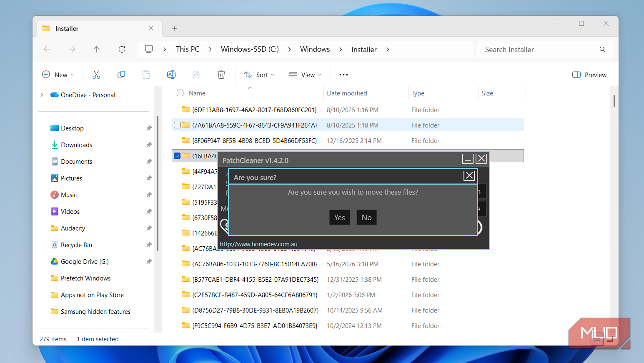Click pin icon beside Google Drive (G:)

tap(149, 262)
